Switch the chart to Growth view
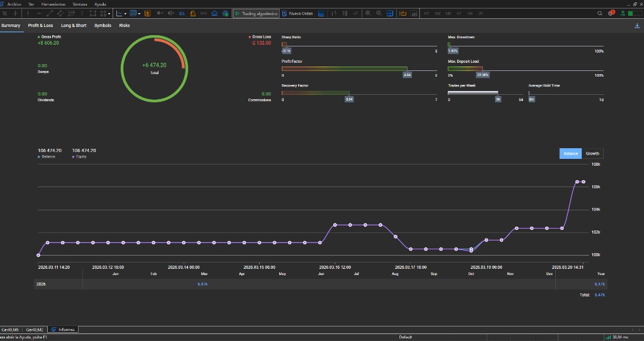The height and width of the screenshot is (341, 644). 592,154
